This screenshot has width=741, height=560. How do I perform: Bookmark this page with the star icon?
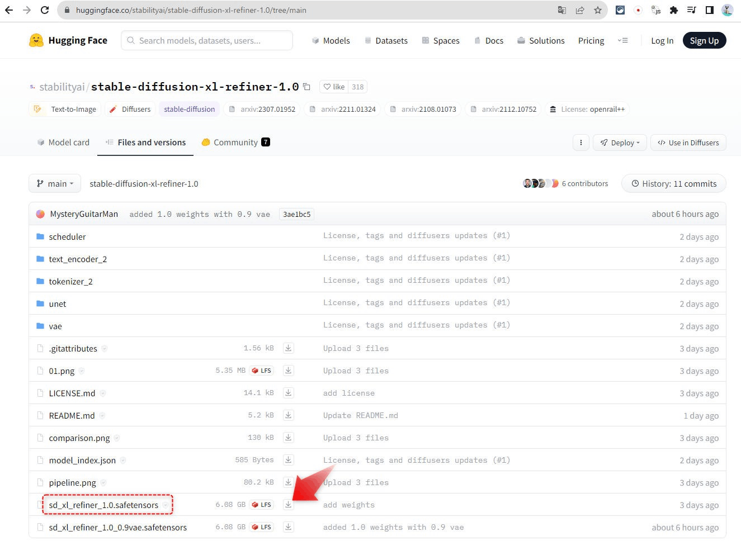(597, 10)
